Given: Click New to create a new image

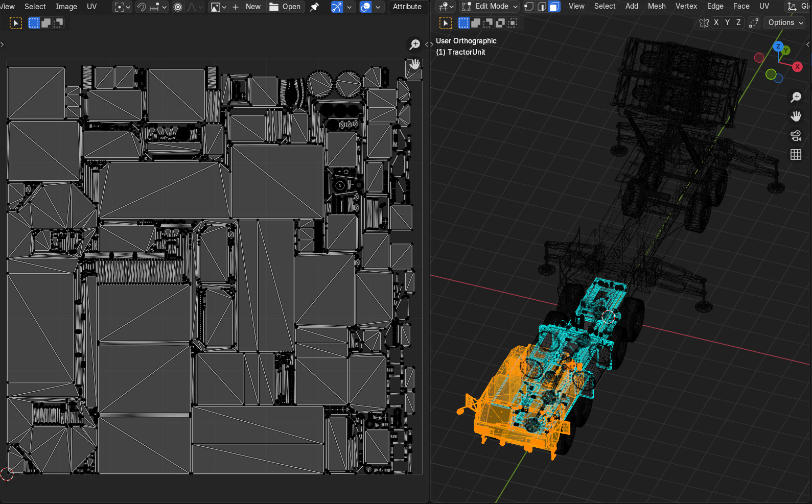Looking at the screenshot, I should coord(246,7).
